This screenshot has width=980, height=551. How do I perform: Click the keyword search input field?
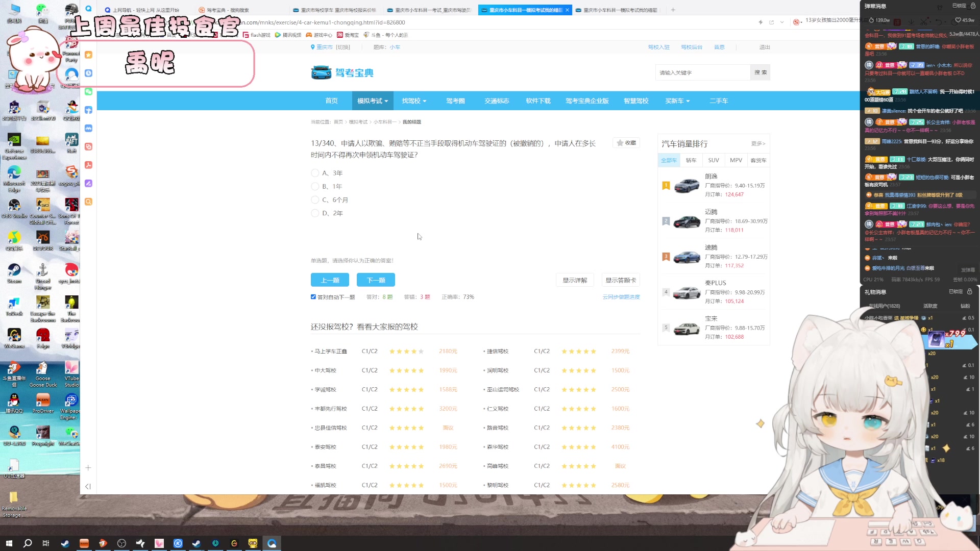point(702,72)
